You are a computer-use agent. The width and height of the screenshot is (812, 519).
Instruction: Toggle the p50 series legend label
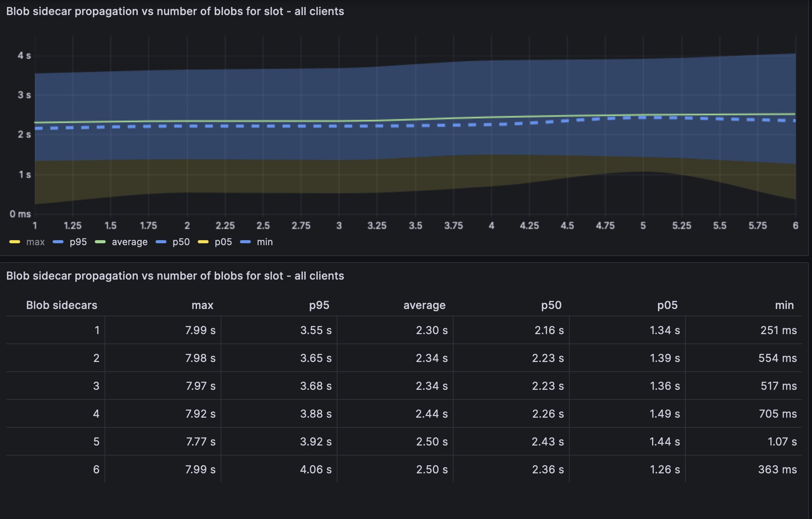coord(181,242)
